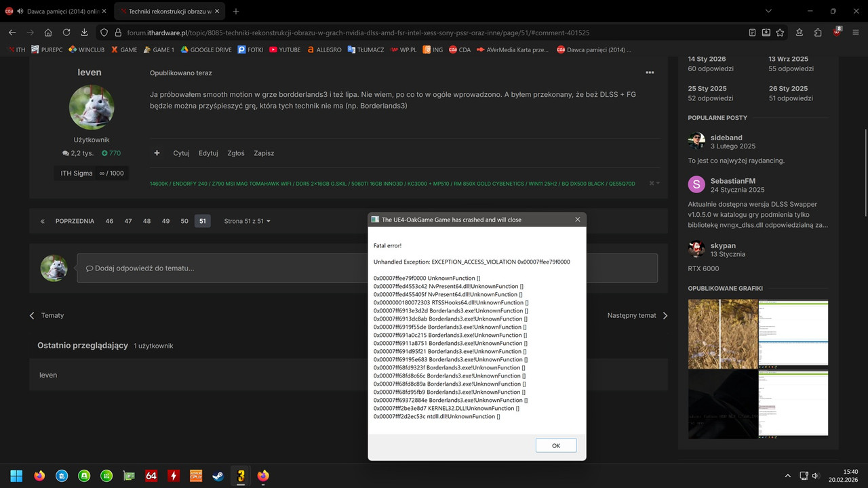The height and width of the screenshot is (488, 868).
Task: Open a new browser tab
Action: 236,12
